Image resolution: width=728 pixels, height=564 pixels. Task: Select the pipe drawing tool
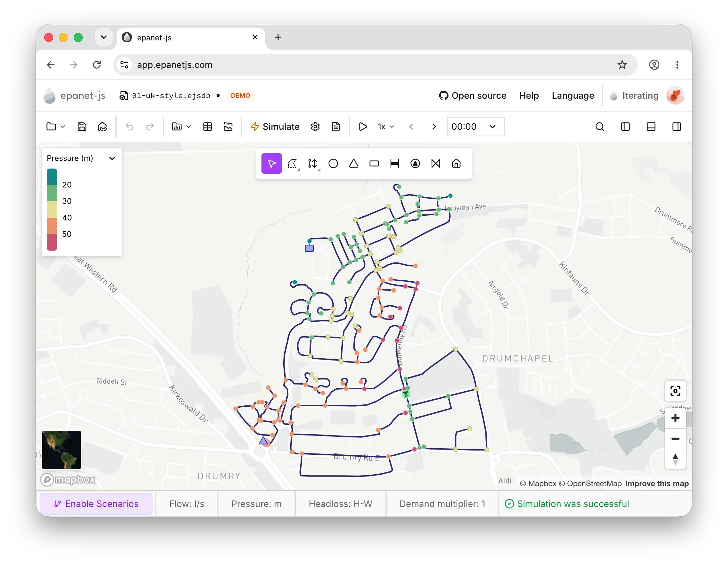395,164
